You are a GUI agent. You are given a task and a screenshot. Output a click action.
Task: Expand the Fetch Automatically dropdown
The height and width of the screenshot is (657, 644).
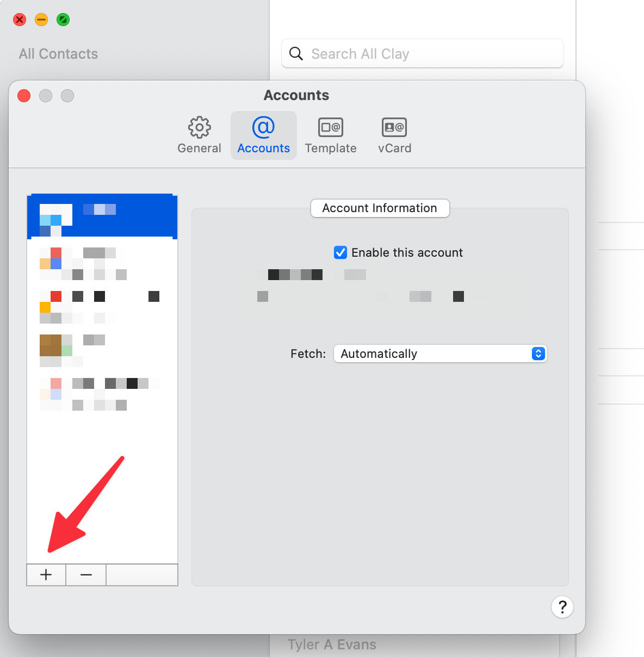point(440,354)
